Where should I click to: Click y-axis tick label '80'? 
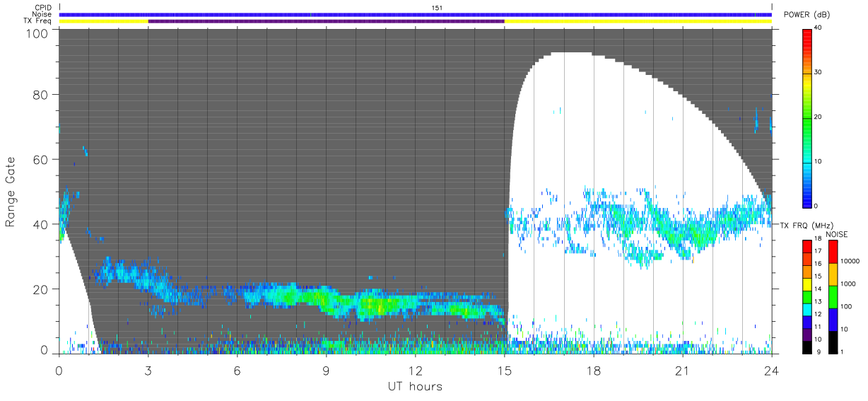click(x=40, y=95)
